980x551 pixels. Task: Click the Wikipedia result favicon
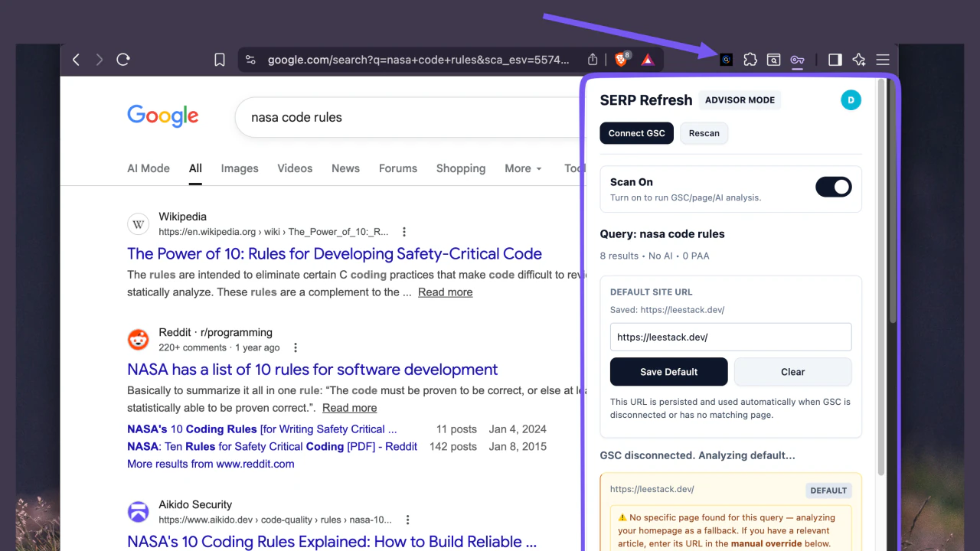click(138, 224)
